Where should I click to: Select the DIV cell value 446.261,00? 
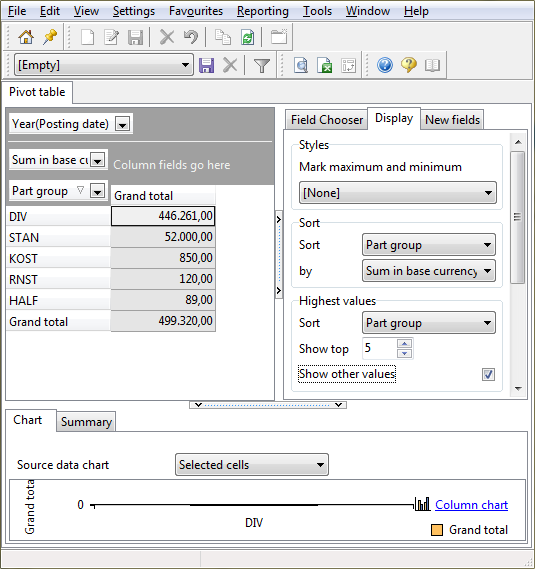coord(163,216)
